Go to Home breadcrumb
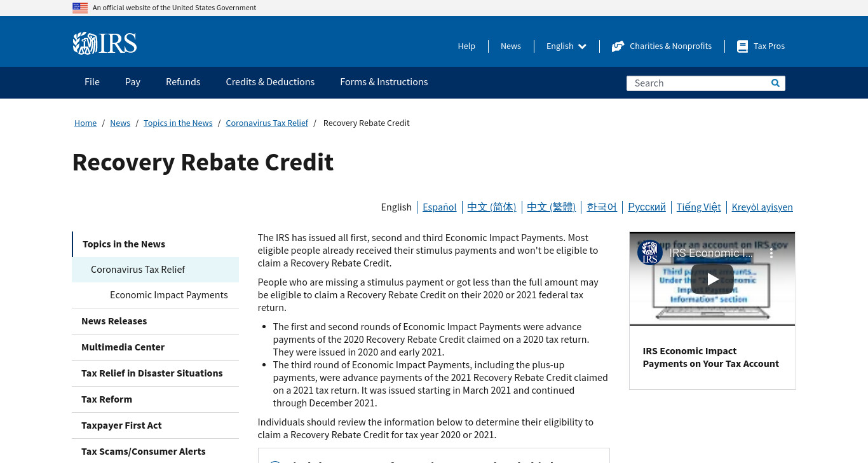 [x=85, y=123]
